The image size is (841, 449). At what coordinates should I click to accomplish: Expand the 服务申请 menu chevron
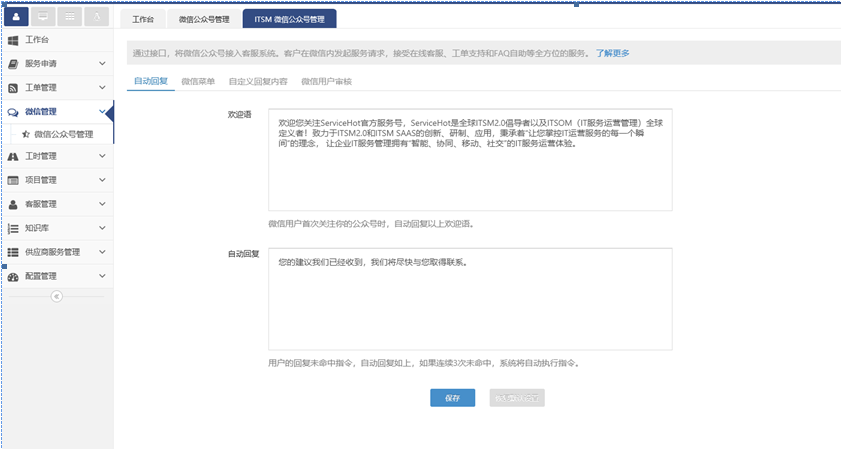[x=102, y=64]
